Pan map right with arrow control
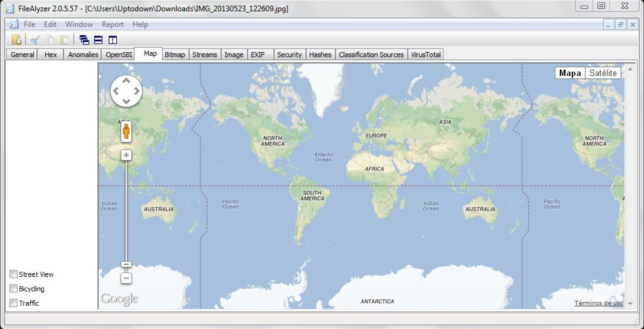 [137, 91]
